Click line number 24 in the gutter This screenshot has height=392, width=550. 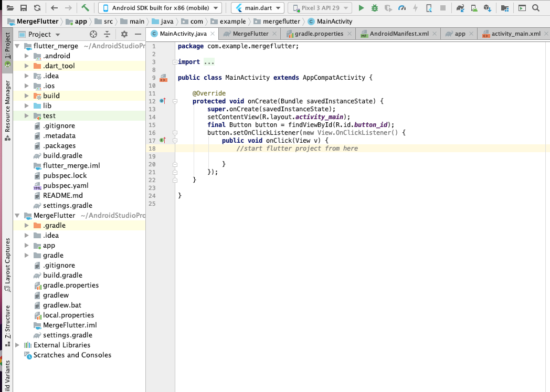click(152, 196)
